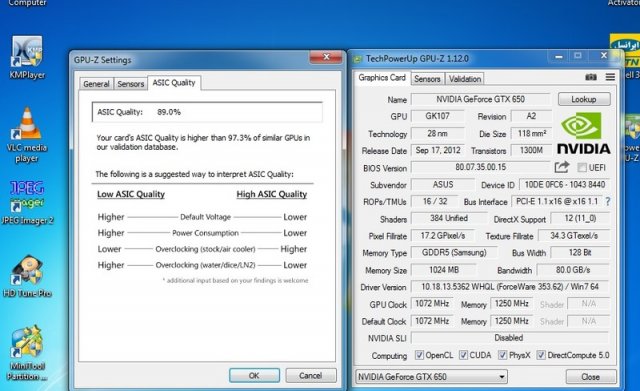The height and width of the screenshot is (391, 640).
Task: Switch to General tab in Settings
Action: pyautogui.click(x=96, y=84)
